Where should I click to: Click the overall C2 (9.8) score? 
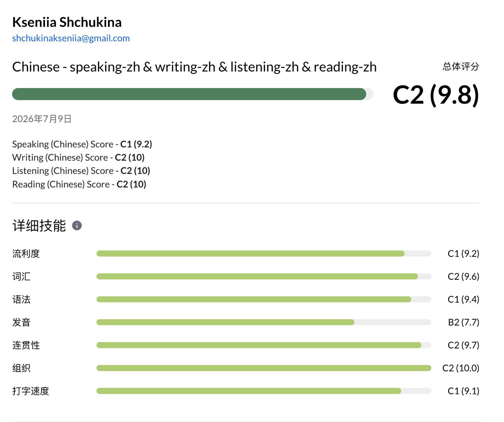click(x=436, y=95)
